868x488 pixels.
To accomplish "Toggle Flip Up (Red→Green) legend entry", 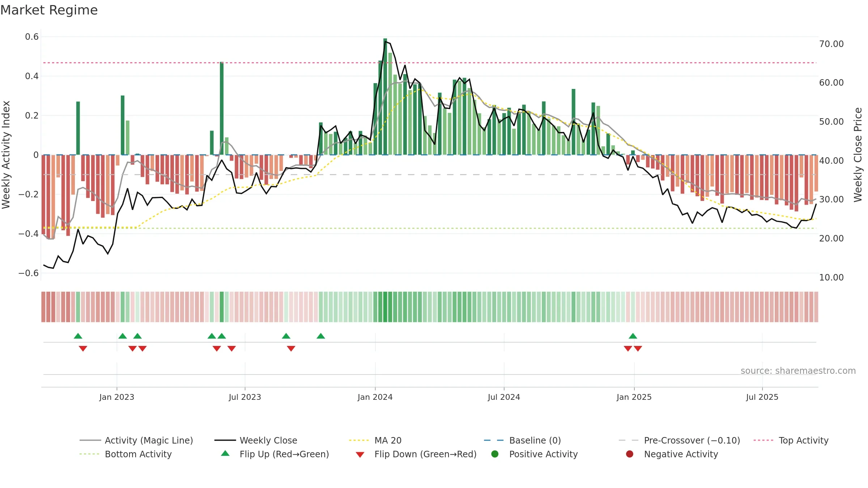I will 275,454.
